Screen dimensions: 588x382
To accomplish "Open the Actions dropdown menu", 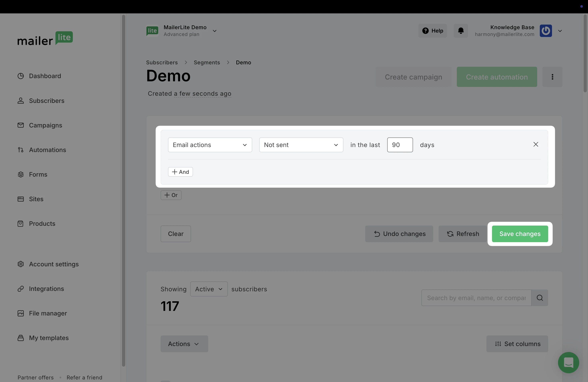I will [x=184, y=344].
